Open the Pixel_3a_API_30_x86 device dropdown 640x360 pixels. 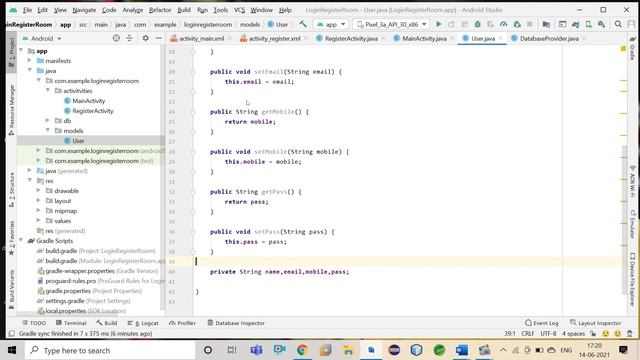[x=392, y=24]
